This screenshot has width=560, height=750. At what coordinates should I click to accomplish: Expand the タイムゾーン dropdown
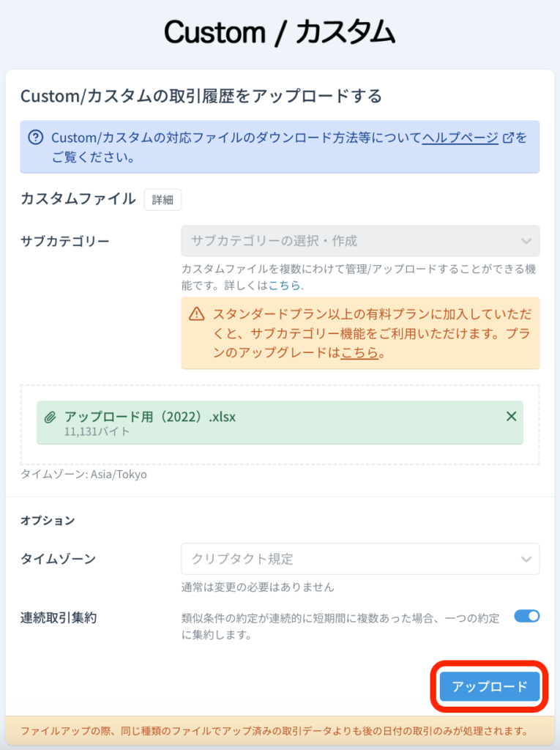[x=360, y=559]
